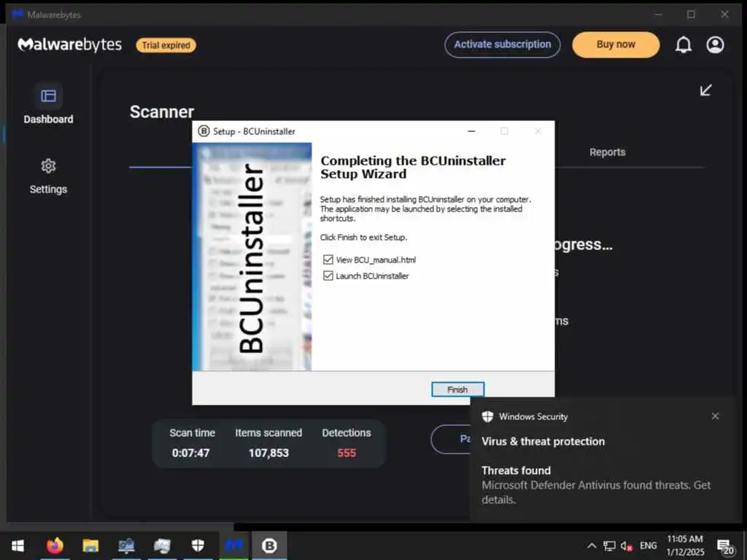Open the Windows Start menu
747x560 pixels.
coord(18,545)
